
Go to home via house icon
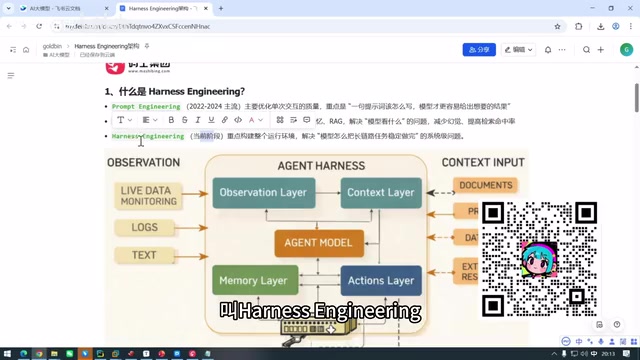(x=26, y=50)
